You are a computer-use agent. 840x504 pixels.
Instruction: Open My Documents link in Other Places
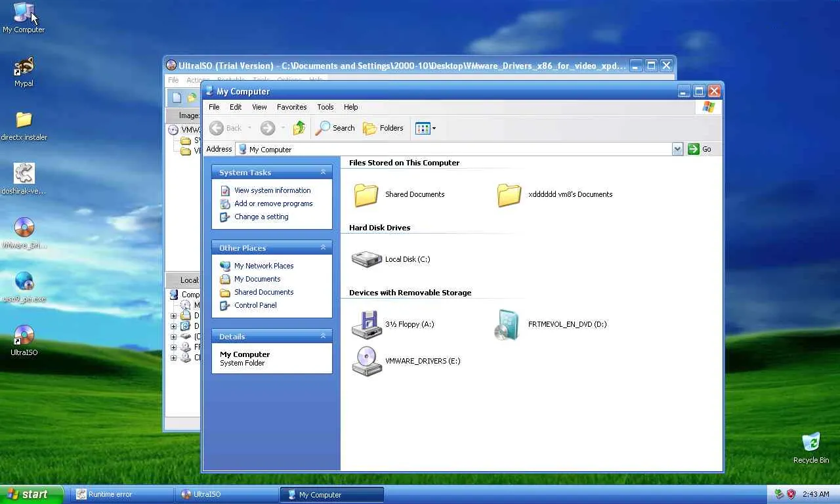click(x=257, y=279)
